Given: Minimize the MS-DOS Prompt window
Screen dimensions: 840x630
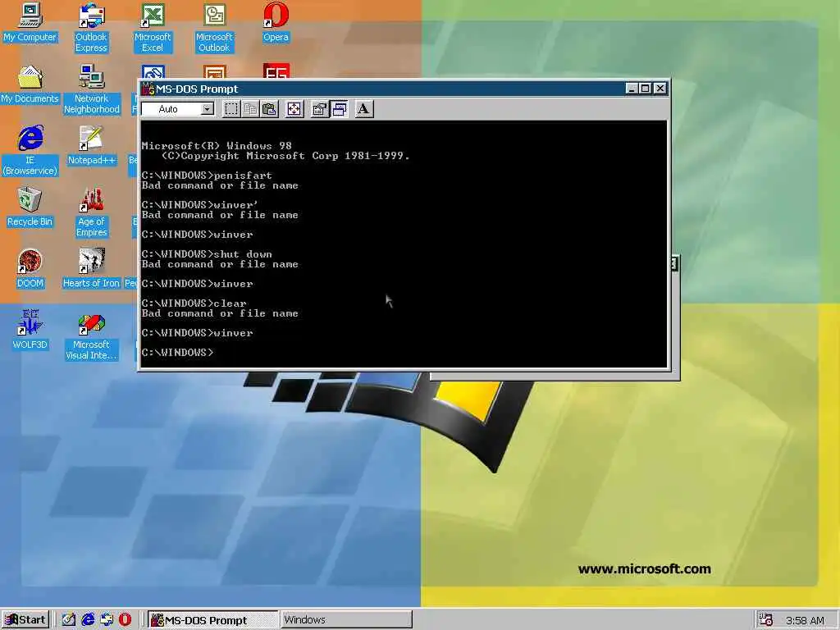Looking at the screenshot, I should point(632,89).
